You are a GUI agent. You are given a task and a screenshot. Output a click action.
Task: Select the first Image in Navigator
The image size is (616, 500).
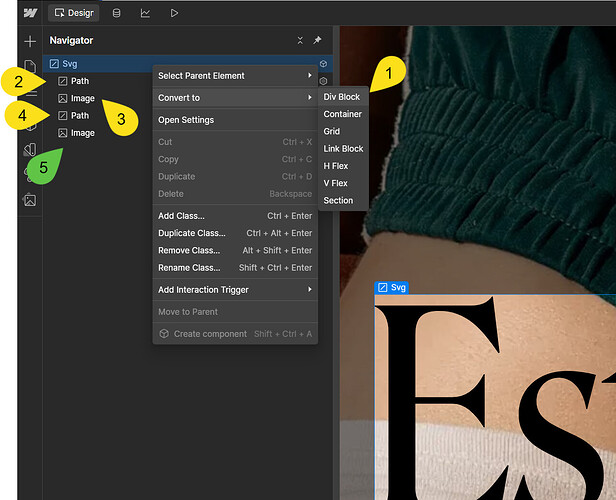click(82, 98)
